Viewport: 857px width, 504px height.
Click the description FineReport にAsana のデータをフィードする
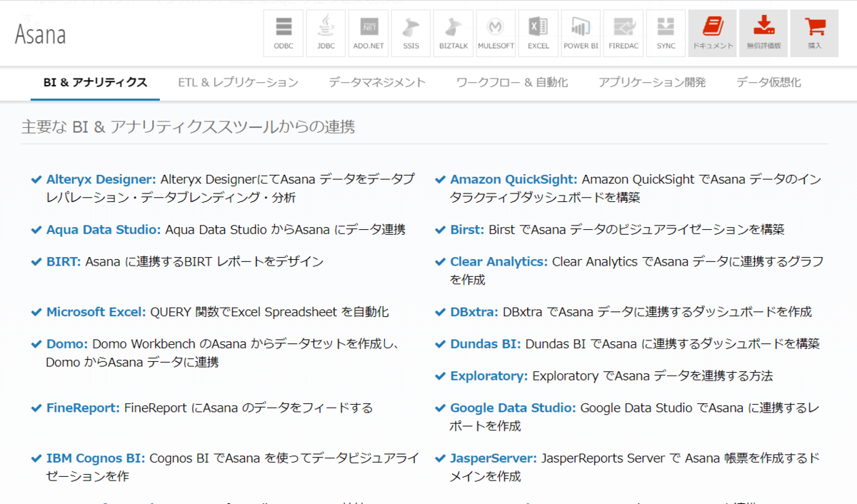(249, 408)
